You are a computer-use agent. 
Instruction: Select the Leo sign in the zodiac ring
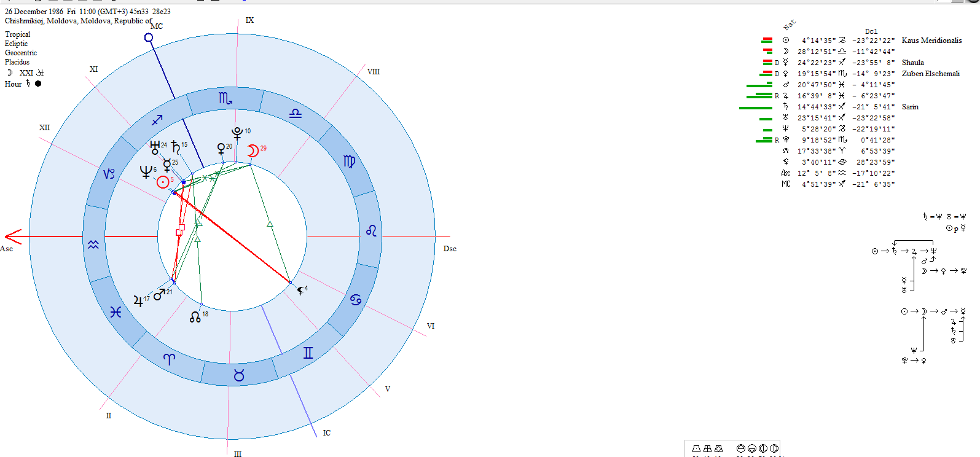click(x=371, y=230)
